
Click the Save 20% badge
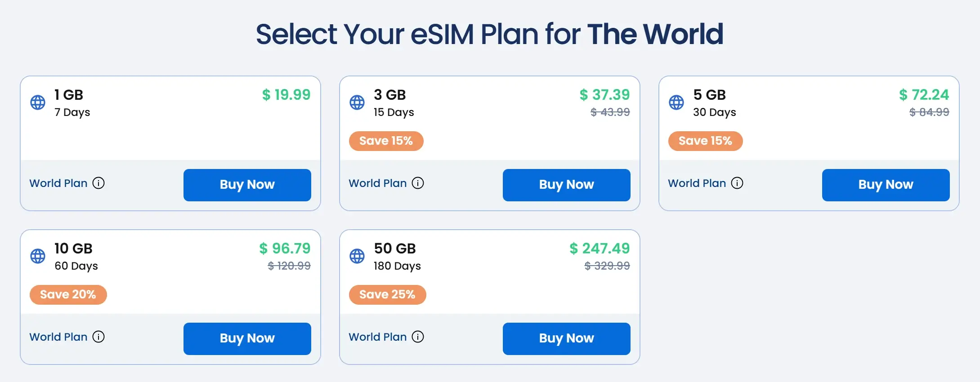pyautogui.click(x=68, y=294)
